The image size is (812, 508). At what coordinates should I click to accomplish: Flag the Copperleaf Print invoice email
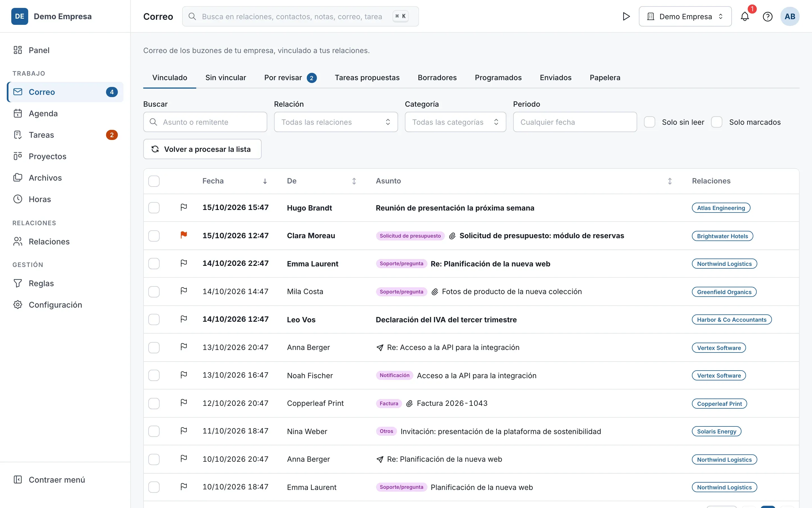coord(184,402)
